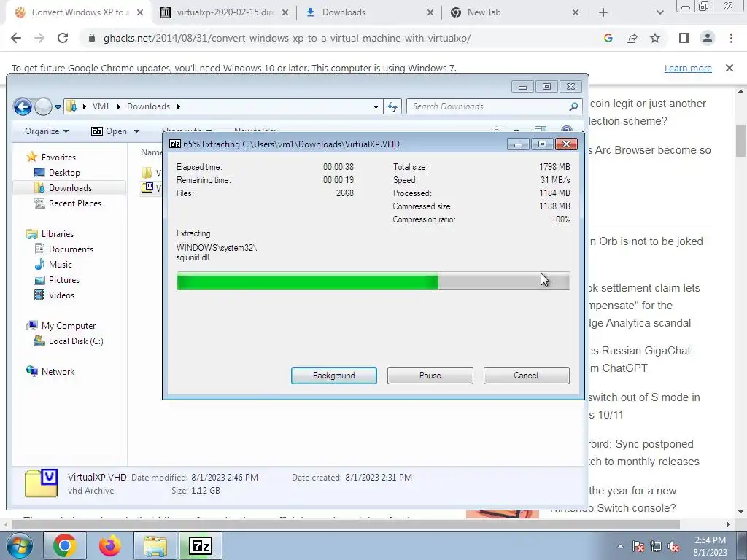Click the 7z Open toolbar button

[x=109, y=131]
